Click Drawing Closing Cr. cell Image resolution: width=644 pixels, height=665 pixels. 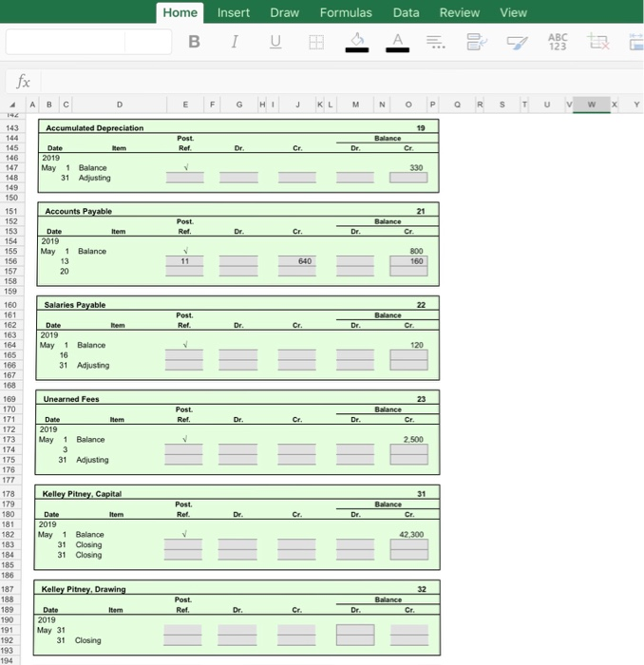pos(296,640)
